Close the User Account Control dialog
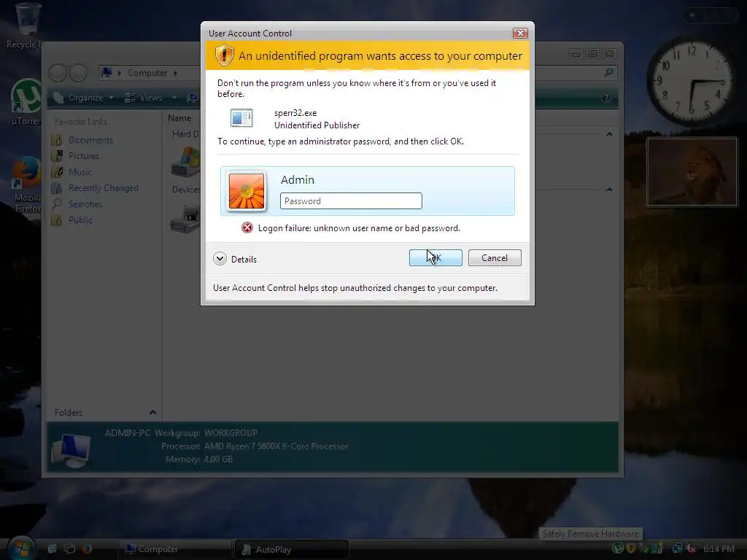This screenshot has height=560, width=747. pos(519,33)
